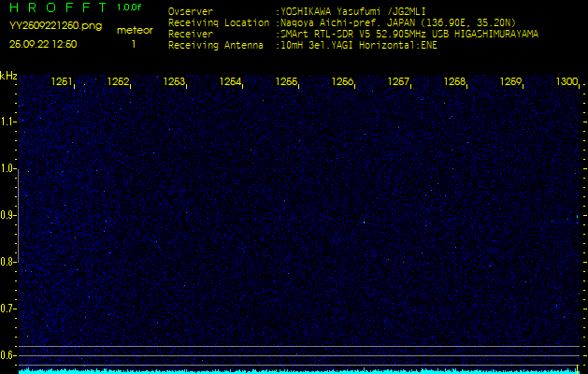Viewport: 588px width, 374px height.
Task: Click the 1.1 kHz frequency label
Action: pos(8,122)
